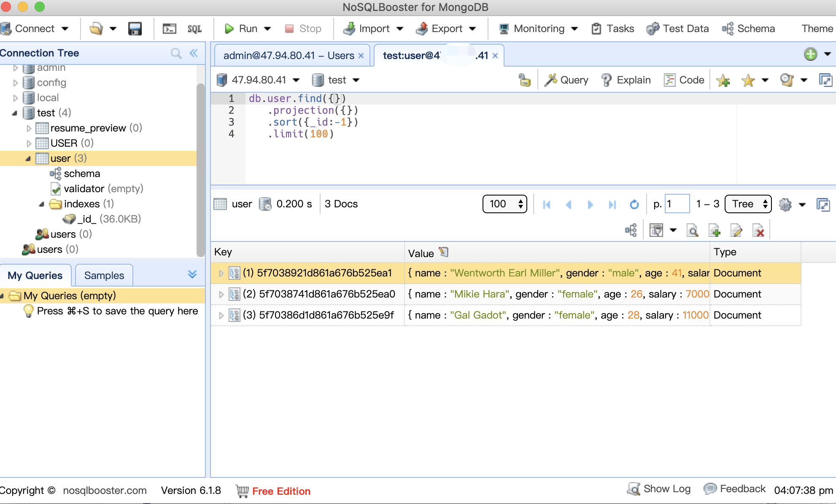Switch to the admin@47.94.80.41 – Users tab
Image resolution: width=836 pixels, height=504 pixels.
(x=289, y=56)
